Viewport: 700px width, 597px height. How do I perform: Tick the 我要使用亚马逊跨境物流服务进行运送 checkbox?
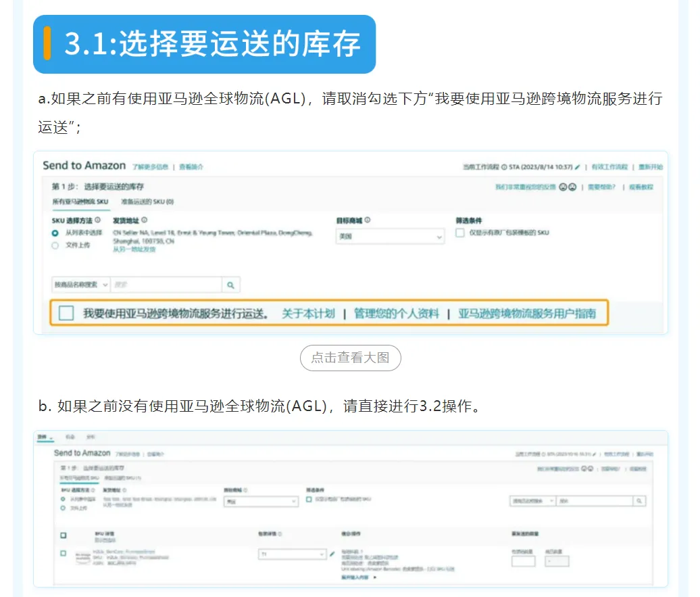(66, 313)
